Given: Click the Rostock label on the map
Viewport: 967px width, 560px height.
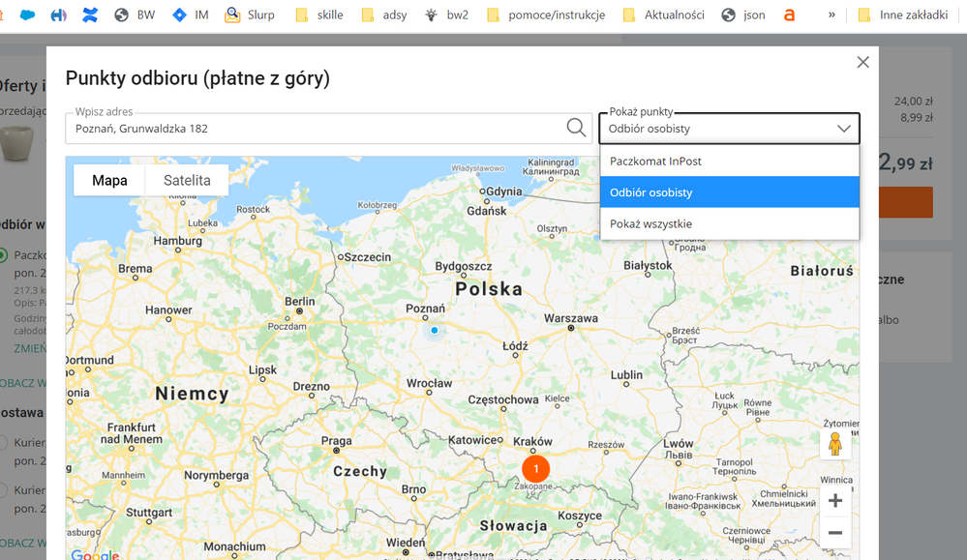Looking at the screenshot, I should tap(254, 210).
